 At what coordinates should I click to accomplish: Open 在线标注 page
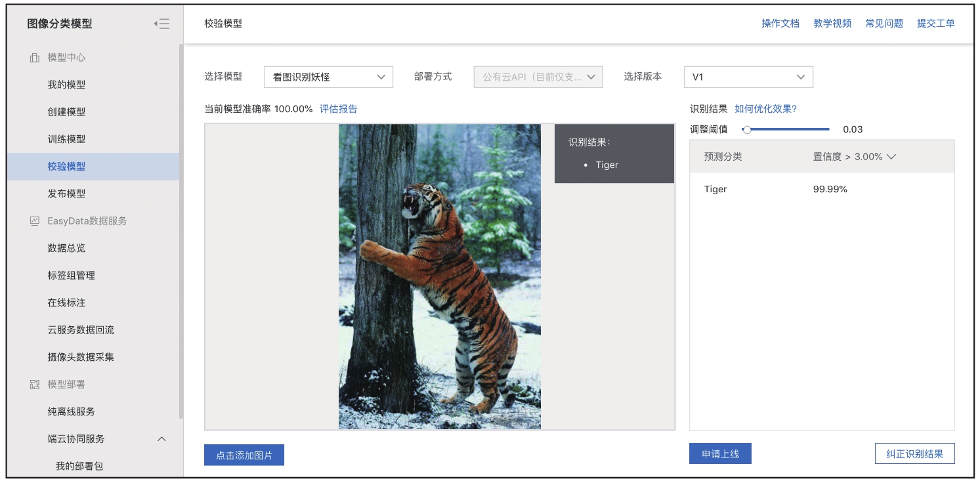tap(66, 303)
